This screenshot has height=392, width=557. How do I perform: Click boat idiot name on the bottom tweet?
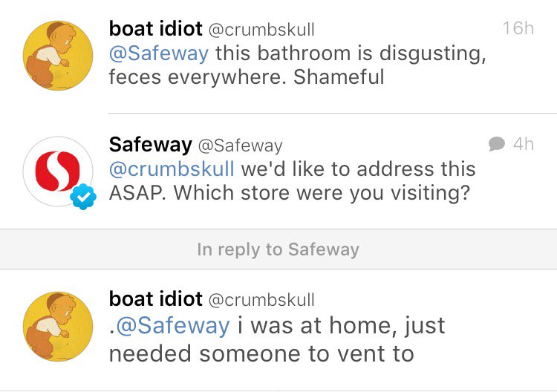pyautogui.click(x=156, y=299)
